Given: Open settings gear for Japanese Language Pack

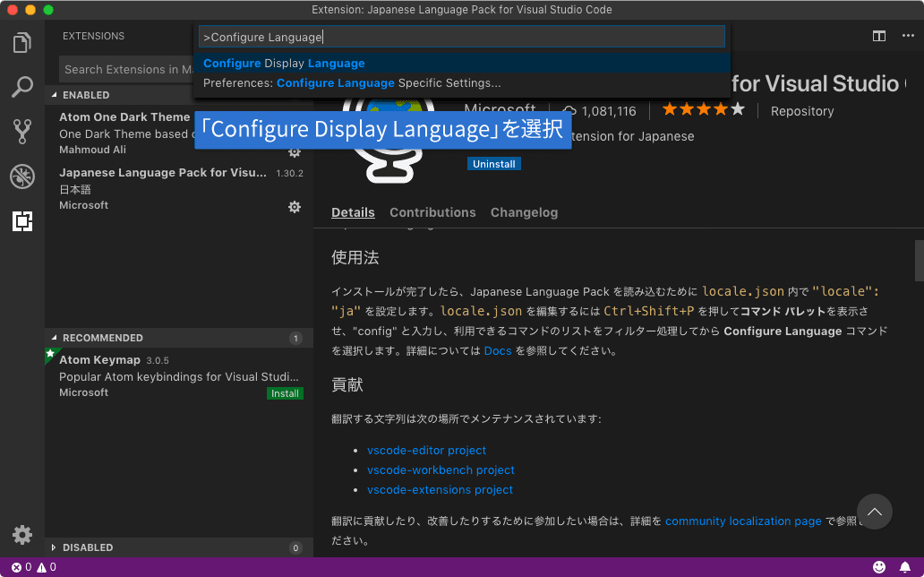Looking at the screenshot, I should (x=294, y=207).
